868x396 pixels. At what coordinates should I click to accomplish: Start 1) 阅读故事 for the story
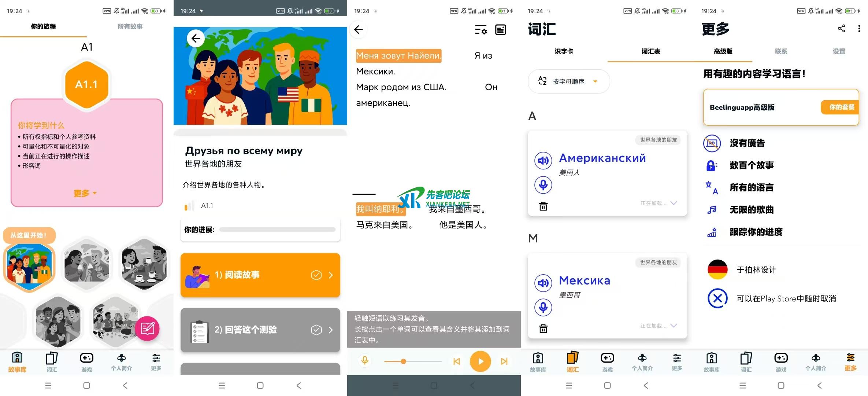(x=260, y=275)
